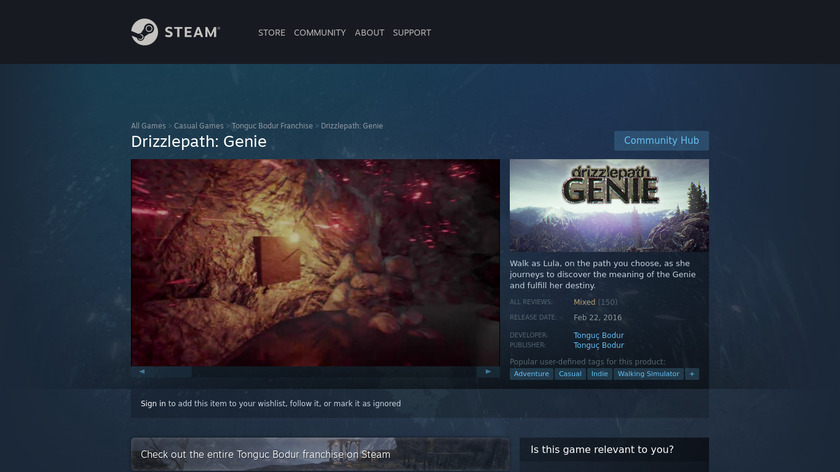Click the Feb 22, 2016 release date
The width and height of the screenshot is (840, 472).
pos(597,318)
